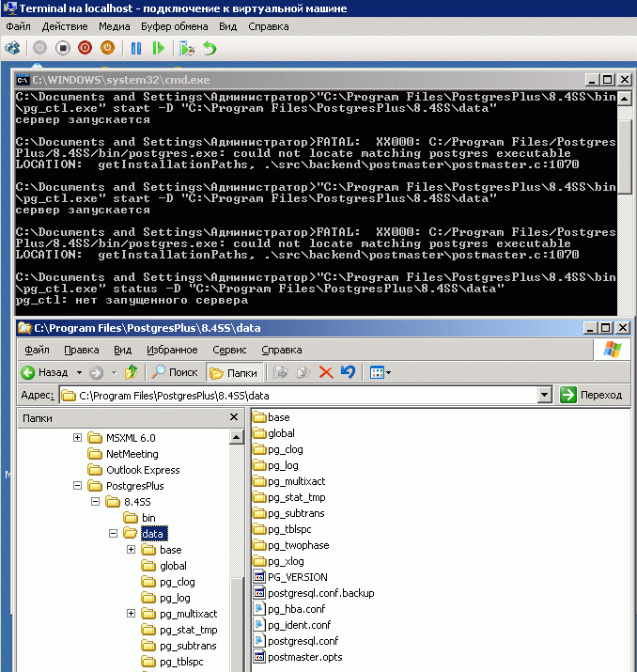Collapse the PostgresPlus tree node
The image size is (637, 672).
(78, 486)
